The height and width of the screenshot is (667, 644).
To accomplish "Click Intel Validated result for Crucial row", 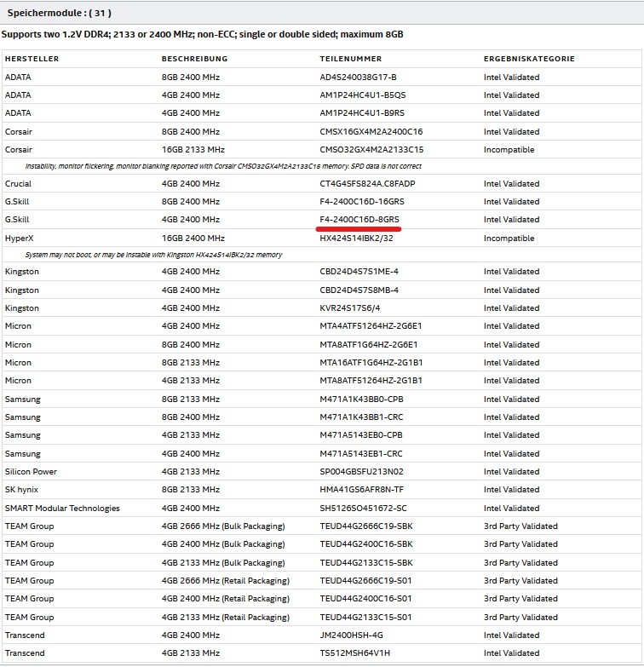I will pyautogui.click(x=511, y=183).
